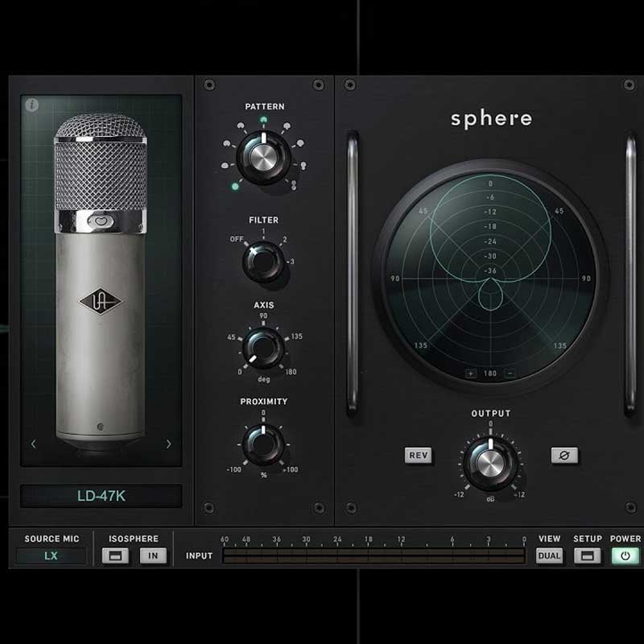Click the Axis knob

tap(263, 349)
